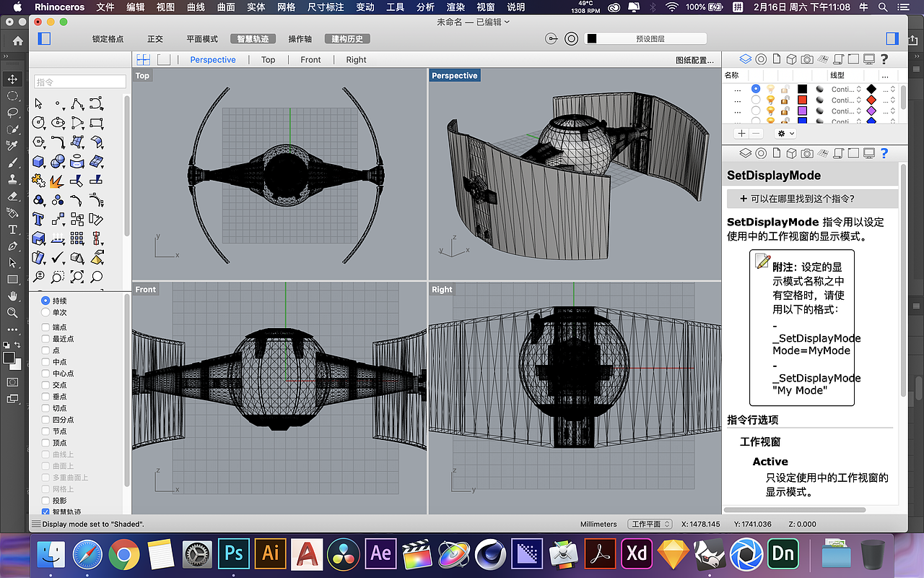Image resolution: width=924 pixels, height=578 pixels.
Task: Enable the 中点 midpoint snap checkbox
Action: tap(46, 362)
